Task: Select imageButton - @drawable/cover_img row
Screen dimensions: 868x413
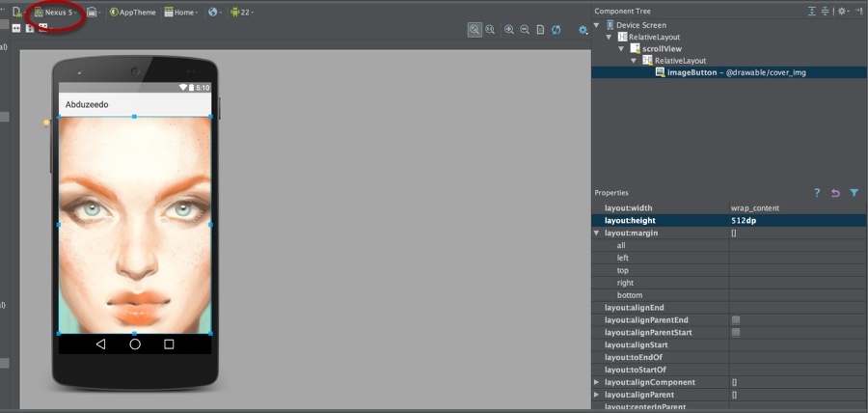Action: (729, 72)
